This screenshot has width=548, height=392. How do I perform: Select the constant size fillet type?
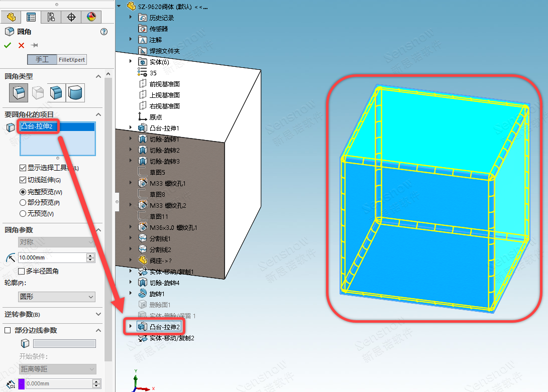(x=19, y=93)
